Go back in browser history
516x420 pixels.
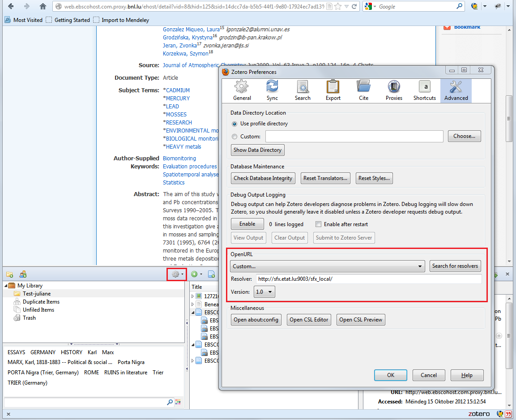coord(11,6)
